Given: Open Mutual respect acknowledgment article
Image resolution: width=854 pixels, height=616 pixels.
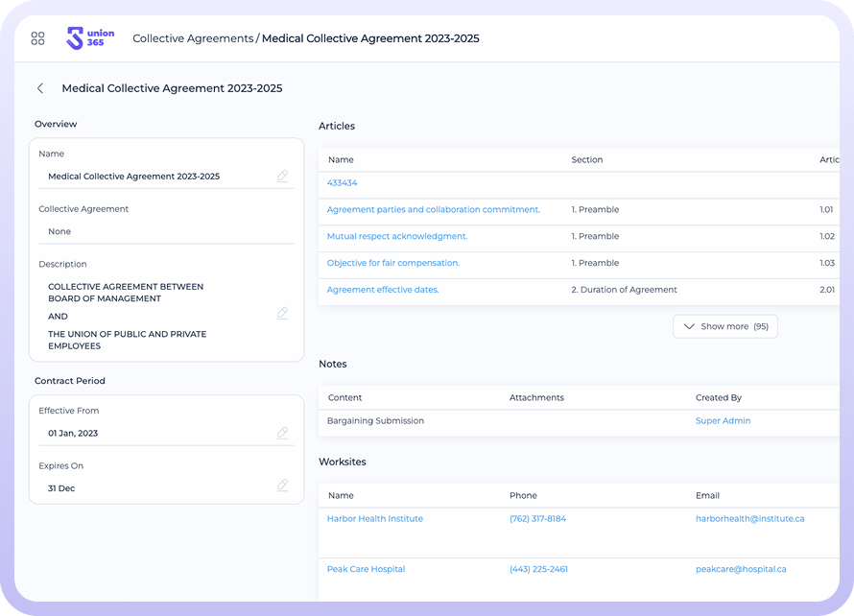Looking at the screenshot, I should coord(397,237).
